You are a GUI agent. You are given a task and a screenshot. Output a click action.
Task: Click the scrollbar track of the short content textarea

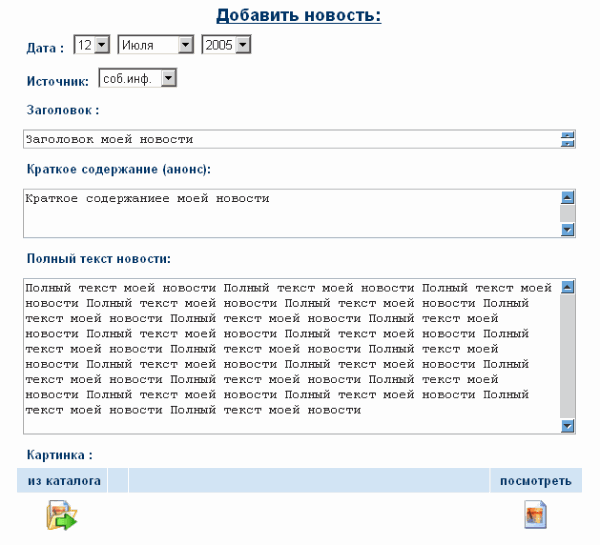[x=567, y=214]
